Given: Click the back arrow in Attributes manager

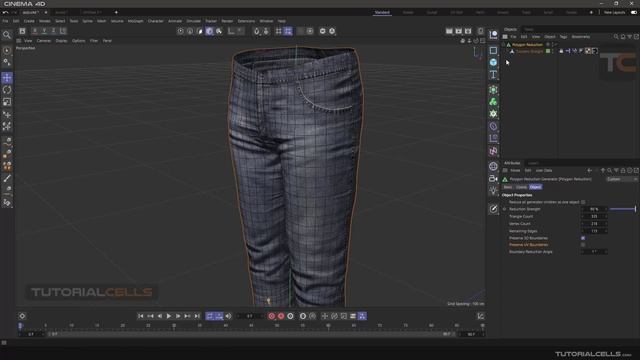Looking at the screenshot, I should point(589,170).
